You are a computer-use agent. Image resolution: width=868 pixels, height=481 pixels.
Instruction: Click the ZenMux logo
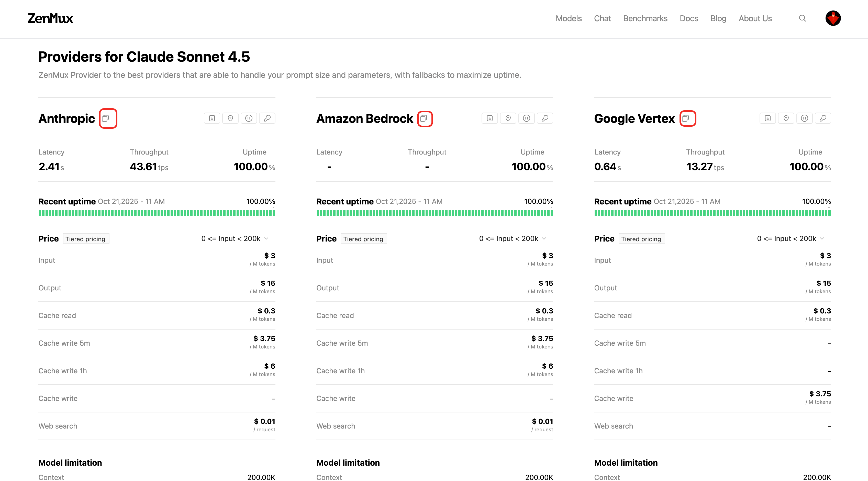pyautogui.click(x=51, y=18)
